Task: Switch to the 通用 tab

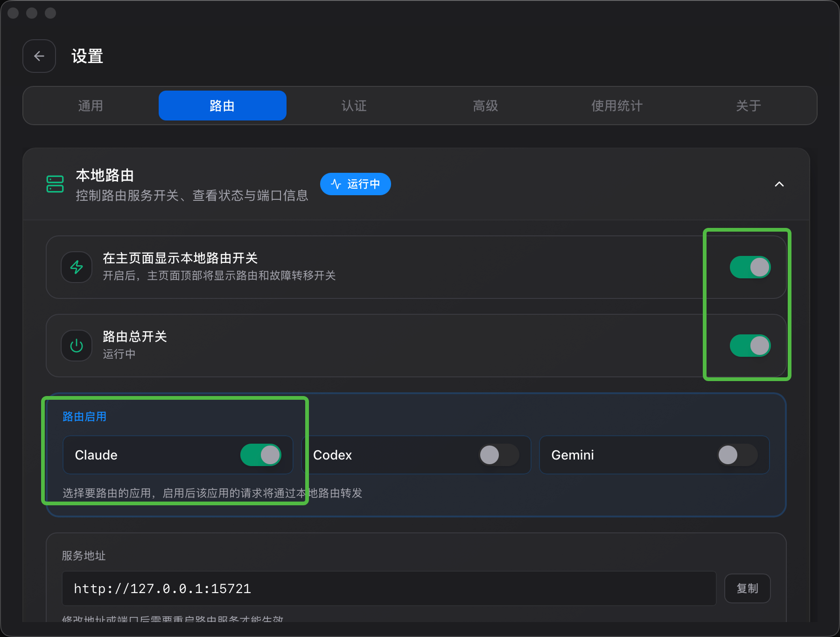Action: [91, 106]
